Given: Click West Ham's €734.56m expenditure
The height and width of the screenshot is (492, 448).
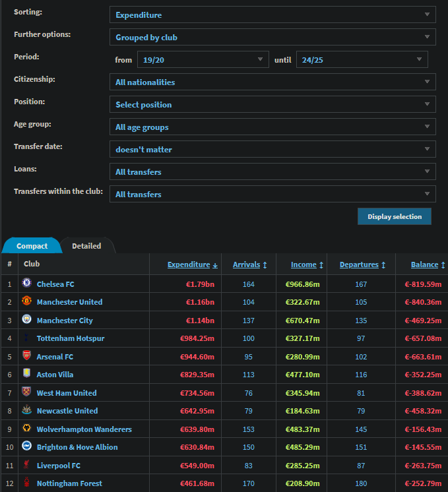Looking at the screenshot, I should point(197,393).
